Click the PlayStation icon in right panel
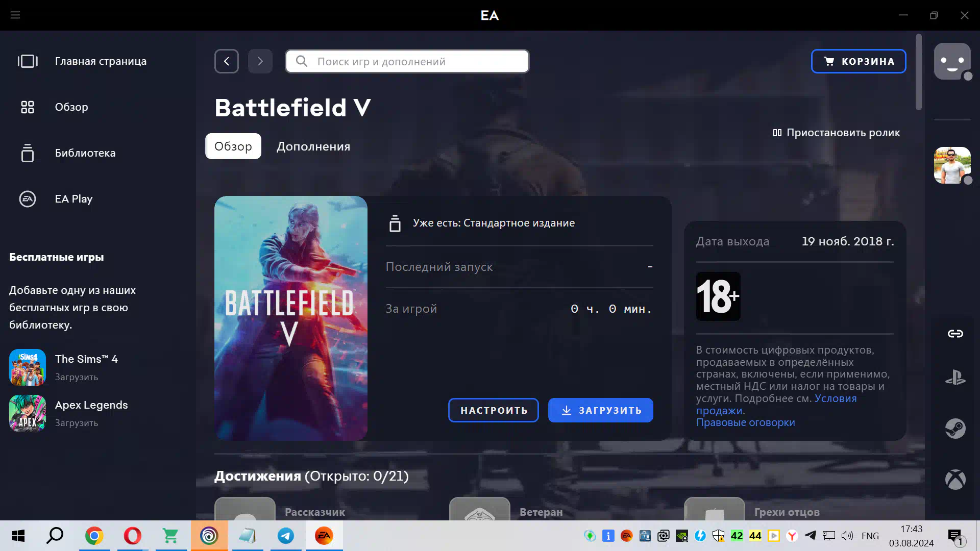980x551 pixels. (955, 378)
